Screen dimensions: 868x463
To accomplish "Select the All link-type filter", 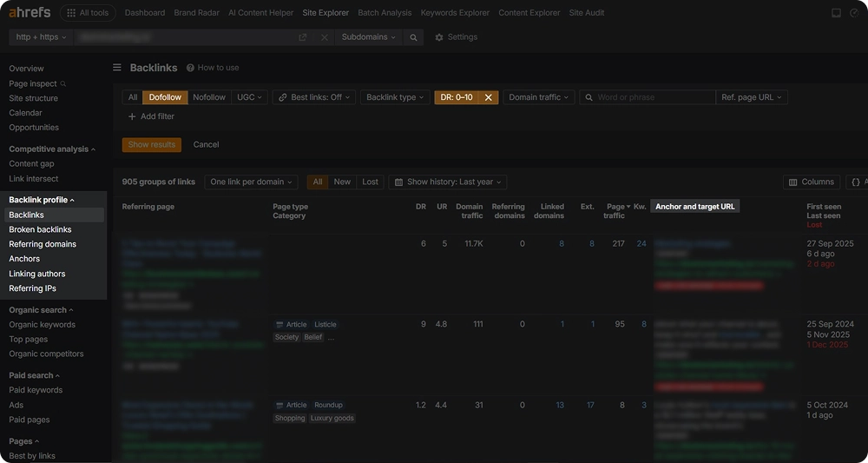I will coord(133,97).
